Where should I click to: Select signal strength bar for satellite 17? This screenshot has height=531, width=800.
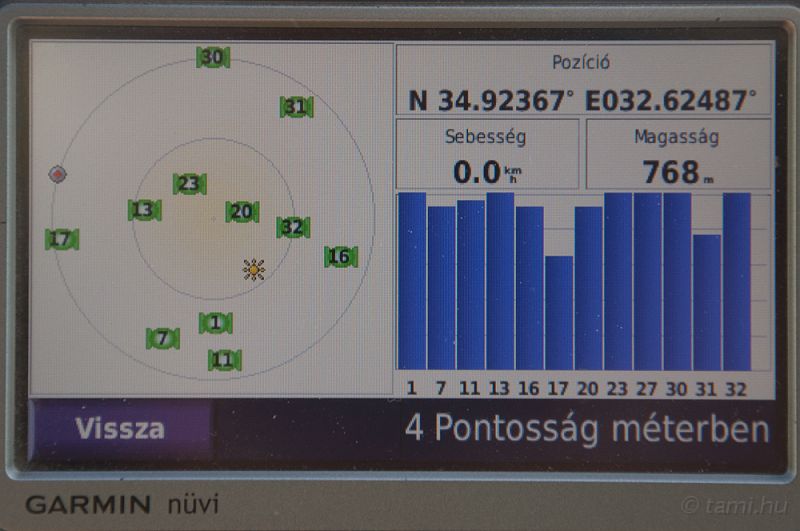559,313
